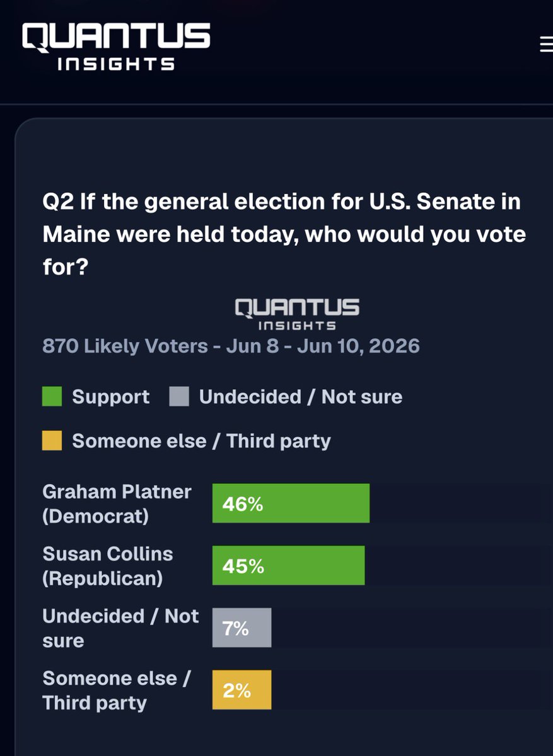Image resolution: width=553 pixels, height=756 pixels.
Task: Select the yellow 2% third party bar
Action: coord(242,690)
